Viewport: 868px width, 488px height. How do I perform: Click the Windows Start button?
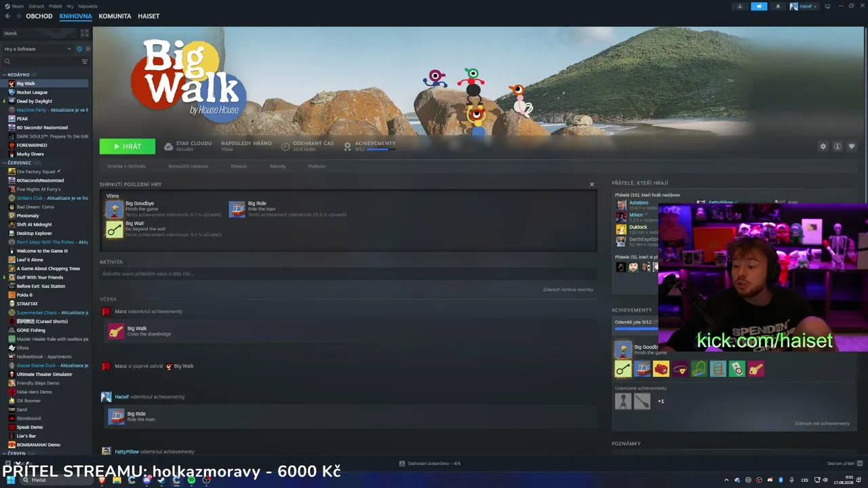point(11,480)
